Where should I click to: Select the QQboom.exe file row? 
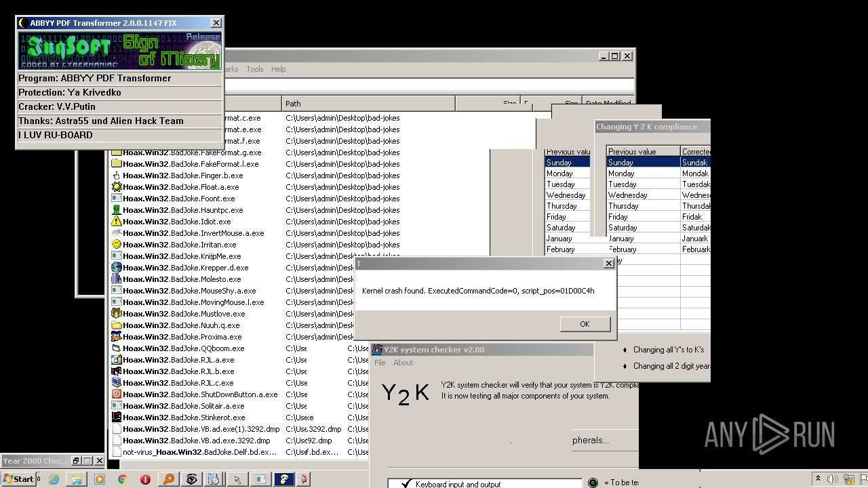coord(178,348)
